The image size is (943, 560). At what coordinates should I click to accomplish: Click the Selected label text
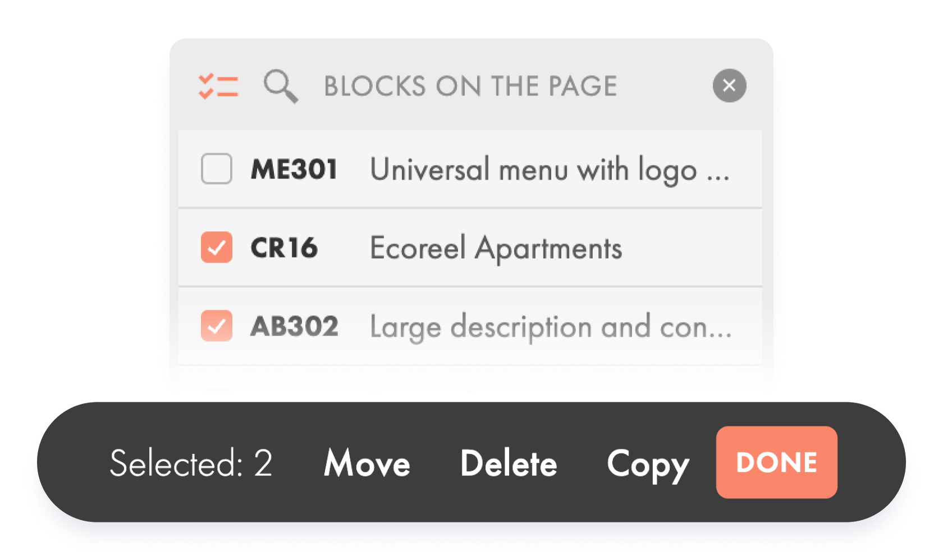pos(176,463)
